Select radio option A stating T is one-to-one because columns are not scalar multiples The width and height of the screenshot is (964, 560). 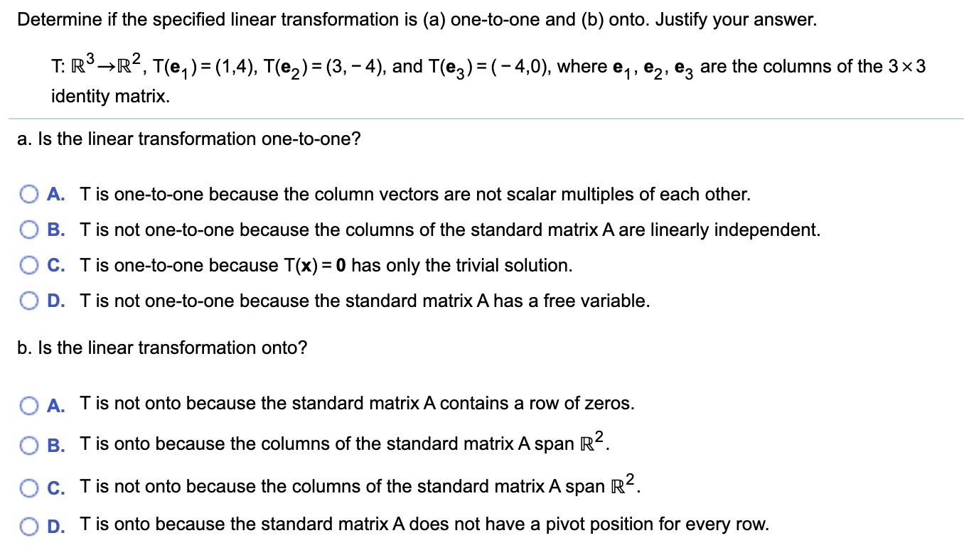pyautogui.click(x=30, y=194)
